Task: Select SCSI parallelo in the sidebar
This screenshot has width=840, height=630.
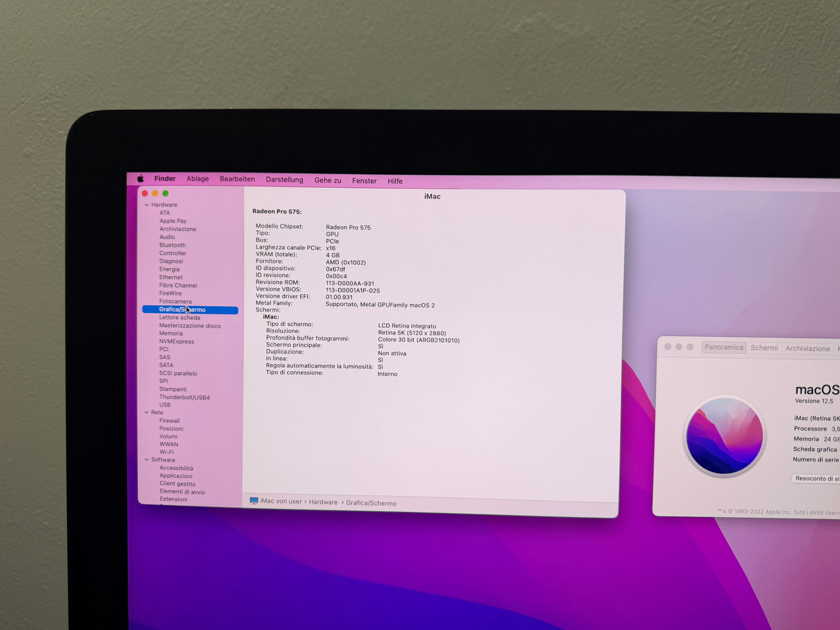Action: click(x=178, y=374)
